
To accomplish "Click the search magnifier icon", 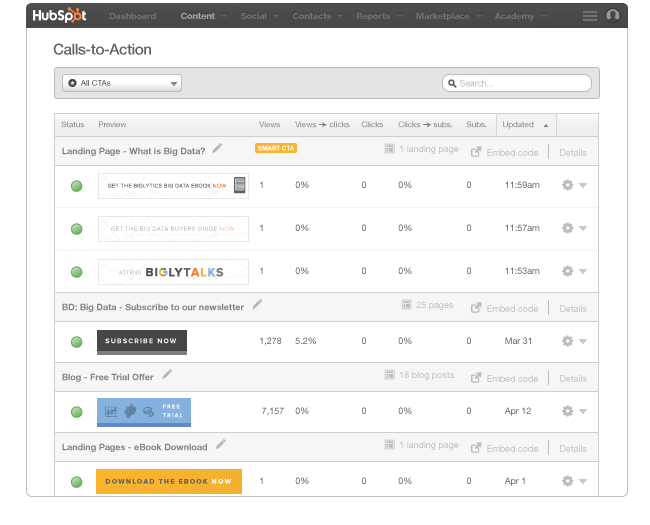I will [x=452, y=83].
